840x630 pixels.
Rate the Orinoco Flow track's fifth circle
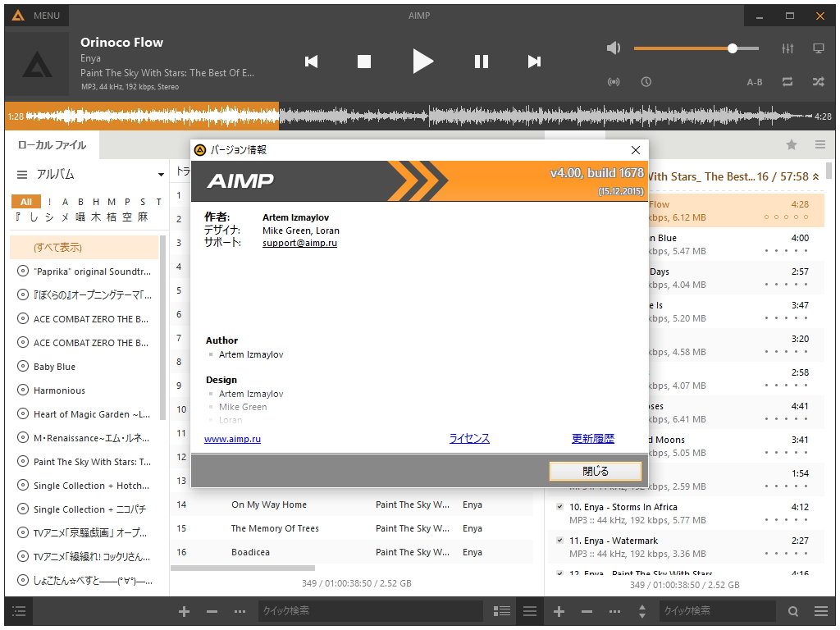(x=806, y=217)
